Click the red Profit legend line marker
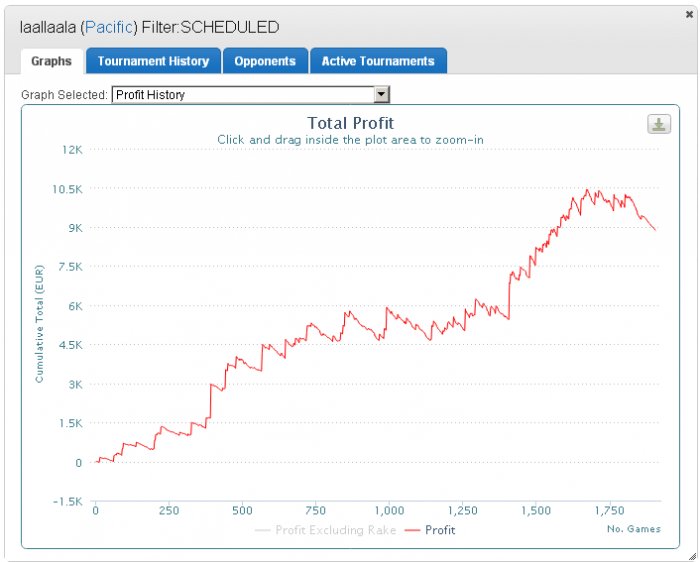Viewport: 700px width, 562px height. coord(412,530)
